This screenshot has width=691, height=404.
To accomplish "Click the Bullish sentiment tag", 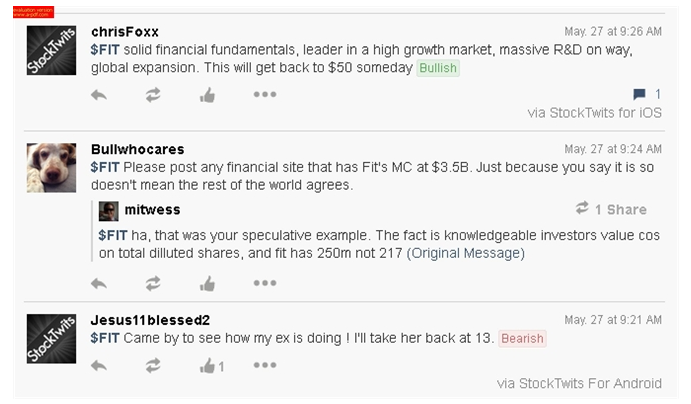I will [x=438, y=68].
